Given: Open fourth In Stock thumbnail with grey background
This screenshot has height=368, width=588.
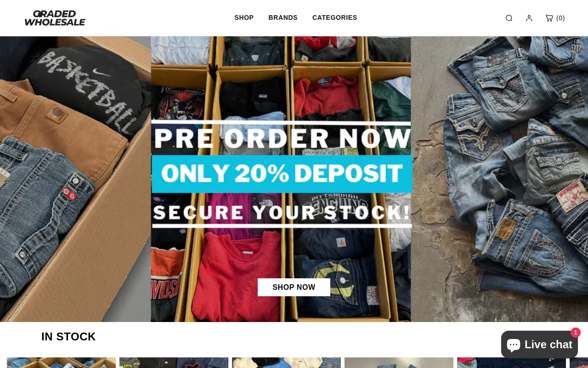Looking at the screenshot, I should [x=399, y=363].
